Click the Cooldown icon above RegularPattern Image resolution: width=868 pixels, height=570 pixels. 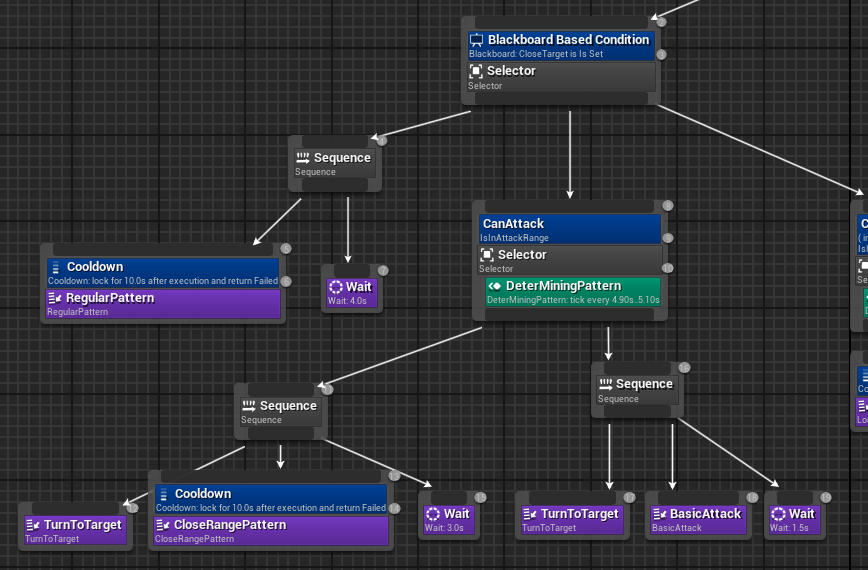[55, 267]
